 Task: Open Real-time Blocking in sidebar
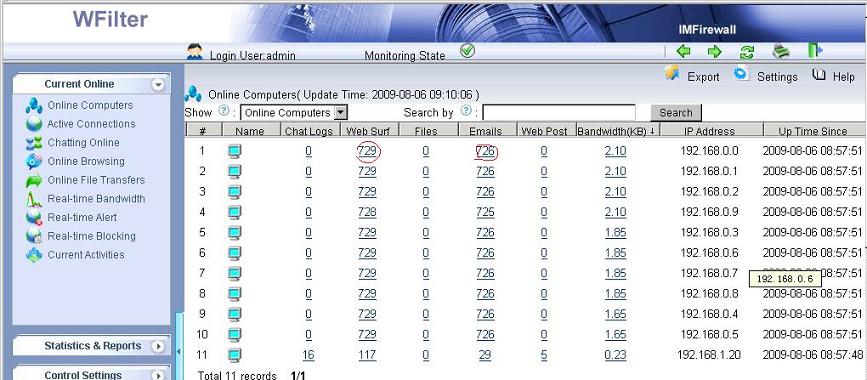coord(91,236)
